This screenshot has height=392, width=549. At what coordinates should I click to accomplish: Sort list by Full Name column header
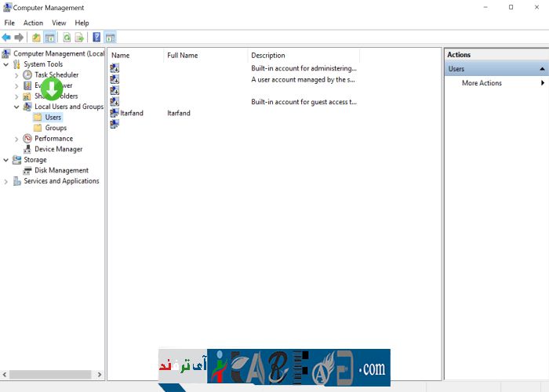[x=183, y=56]
